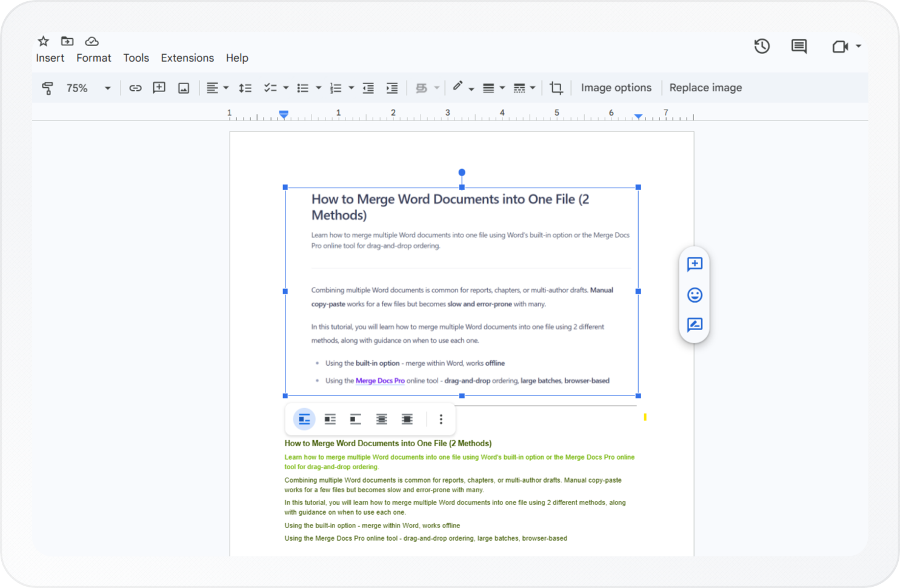
Task: Click the suggest edits side icon
Action: [x=695, y=325]
